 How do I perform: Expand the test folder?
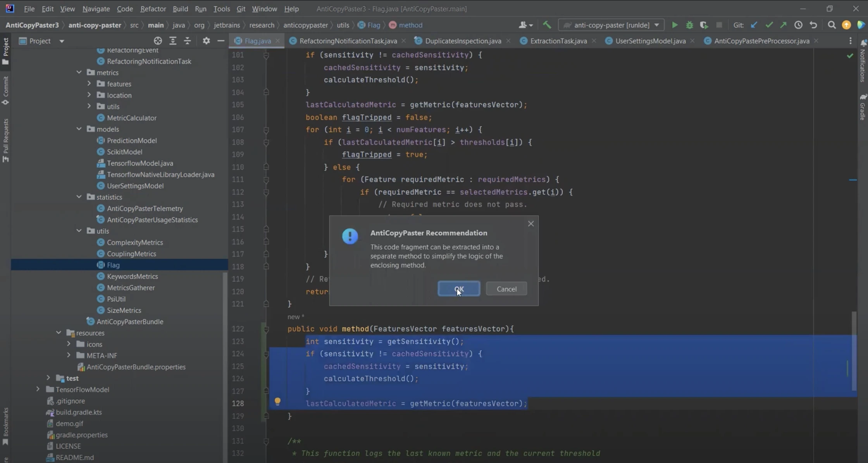48,378
